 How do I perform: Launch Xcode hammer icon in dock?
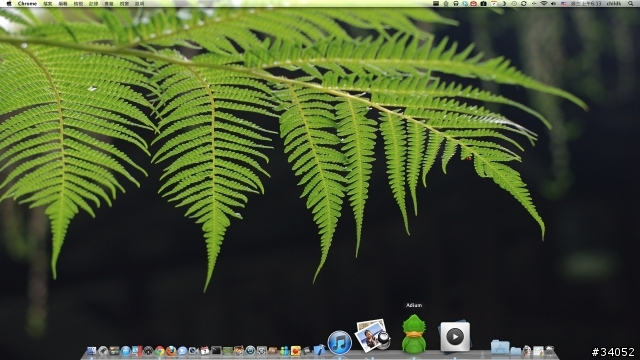[x=320, y=350]
